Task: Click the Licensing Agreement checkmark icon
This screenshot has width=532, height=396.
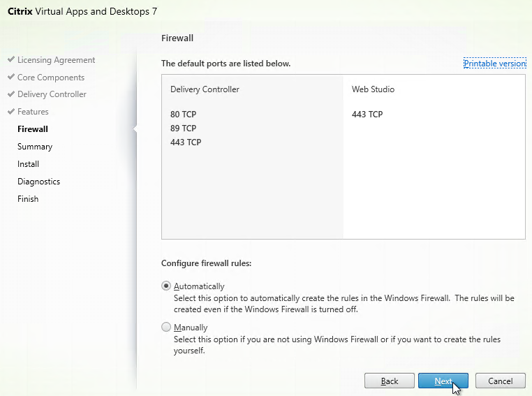Action: pyautogui.click(x=11, y=59)
